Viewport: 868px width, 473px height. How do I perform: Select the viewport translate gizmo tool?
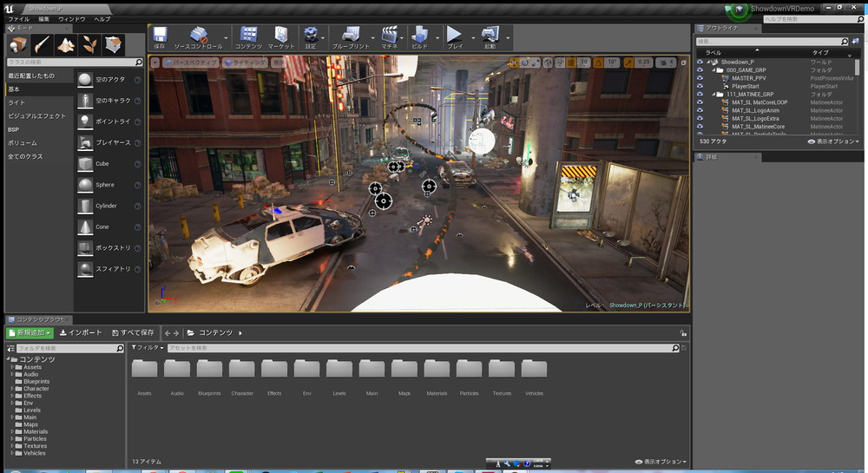[514, 62]
